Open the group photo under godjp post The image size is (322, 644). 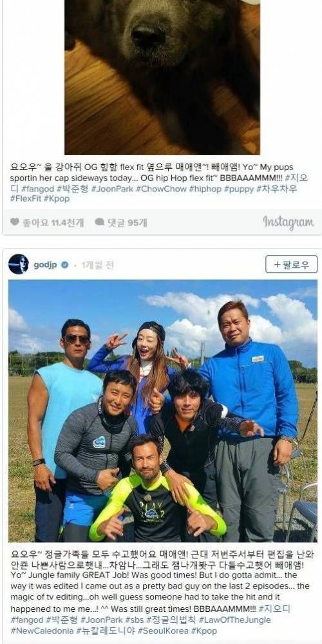coord(163,411)
